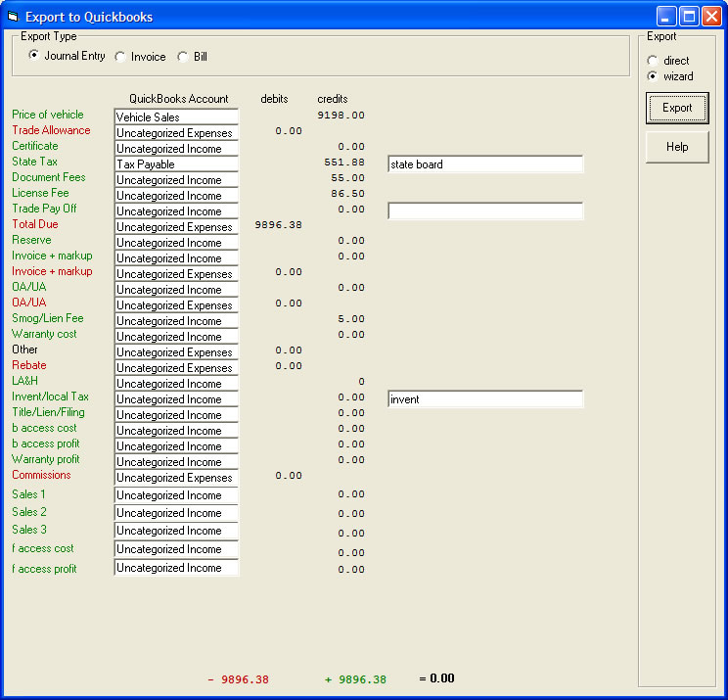Edit the Price of vehicle account field

176,117
